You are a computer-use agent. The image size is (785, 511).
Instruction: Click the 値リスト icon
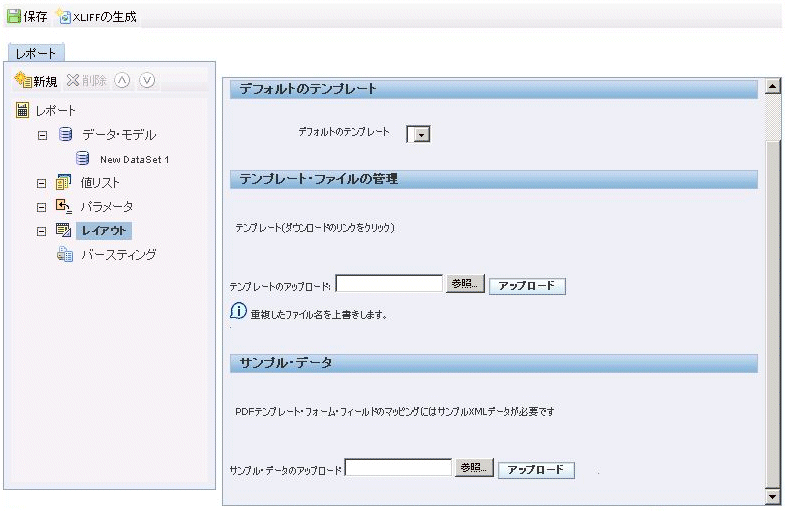pyautogui.click(x=63, y=182)
